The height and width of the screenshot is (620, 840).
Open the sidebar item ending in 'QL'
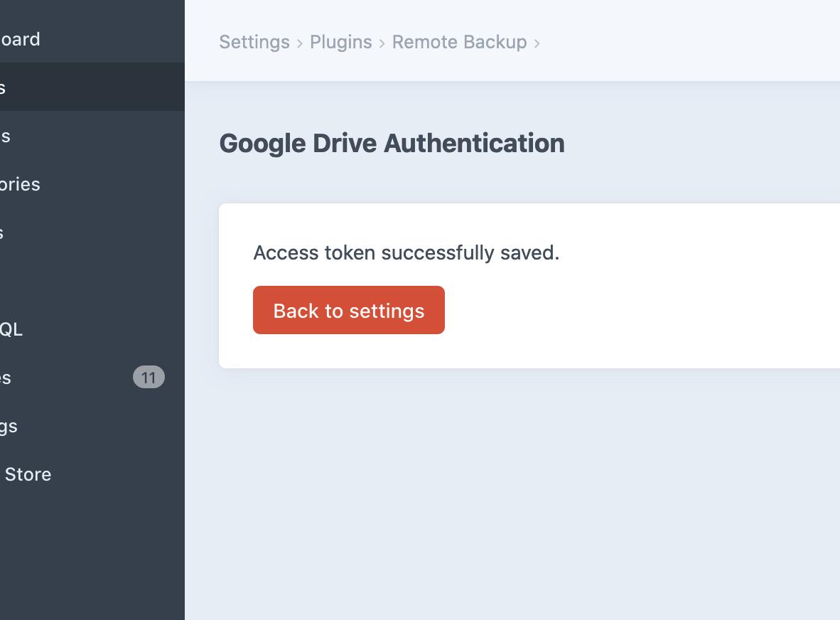coord(92,329)
